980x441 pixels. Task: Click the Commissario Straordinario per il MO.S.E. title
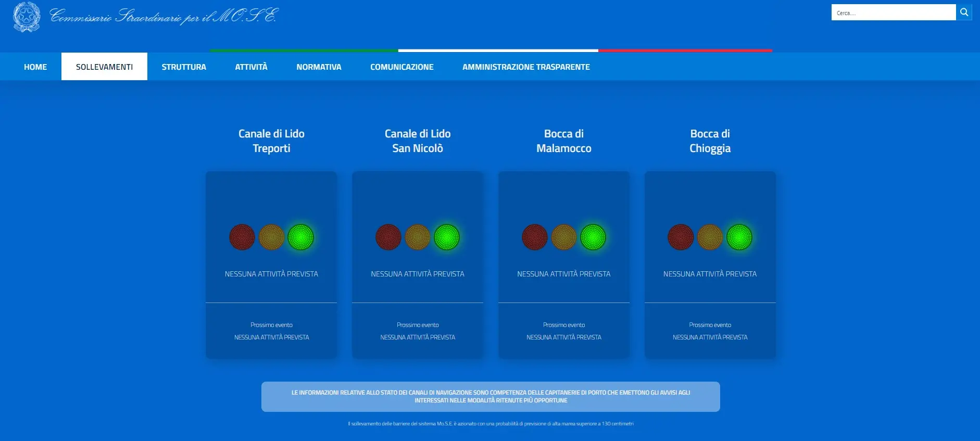tap(164, 16)
